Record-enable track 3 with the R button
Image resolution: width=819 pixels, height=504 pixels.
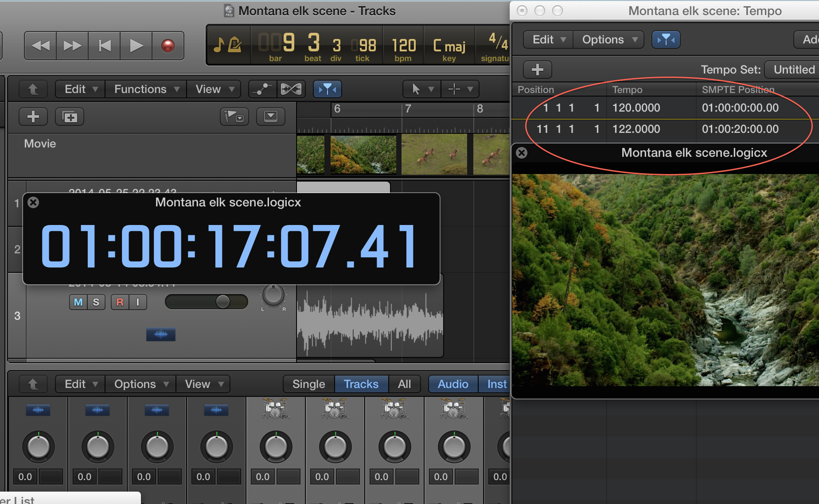pyautogui.click(x=120, y=302)
